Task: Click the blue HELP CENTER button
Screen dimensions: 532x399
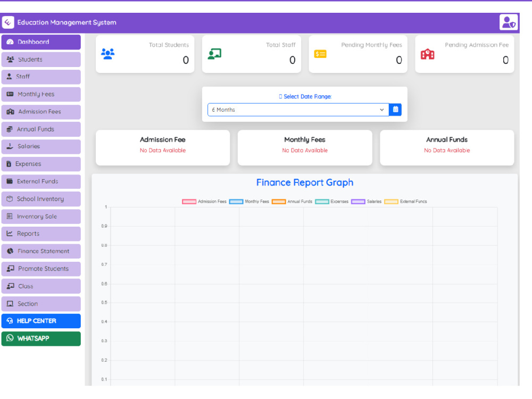Action: coord(41,321)
